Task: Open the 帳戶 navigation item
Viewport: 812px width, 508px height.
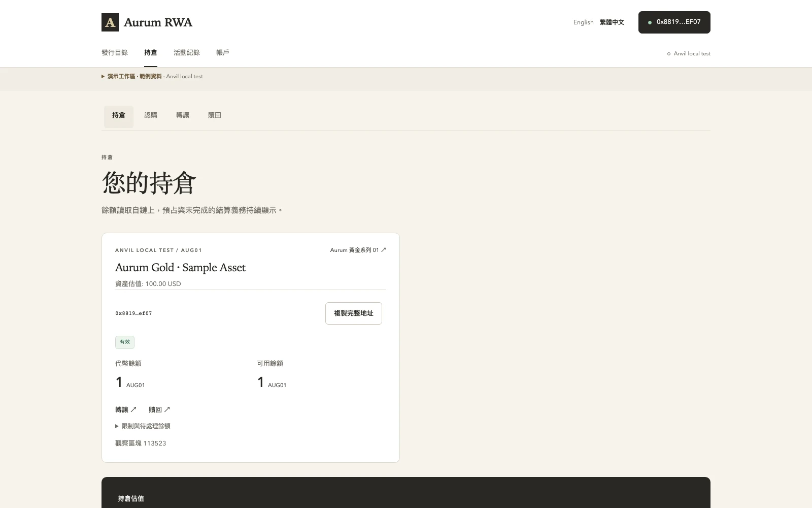Action: pos(223,53)
